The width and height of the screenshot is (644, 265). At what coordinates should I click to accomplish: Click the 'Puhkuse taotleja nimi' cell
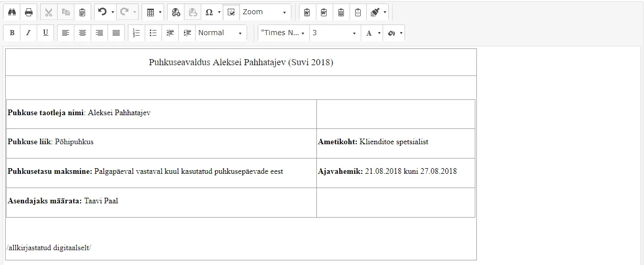pos(162,114)
